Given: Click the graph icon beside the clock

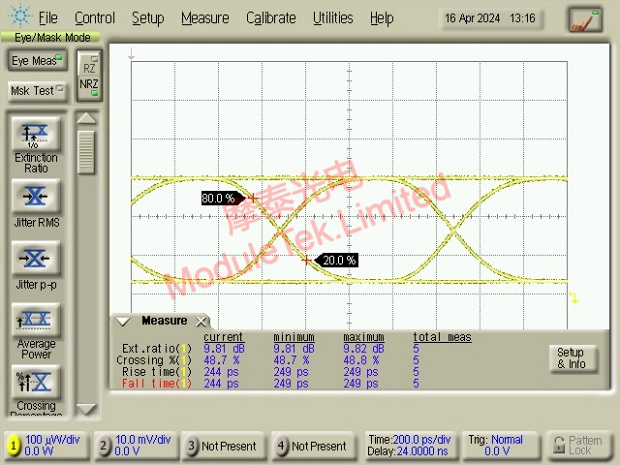Looking at the screenshot, I should [585, 19].
